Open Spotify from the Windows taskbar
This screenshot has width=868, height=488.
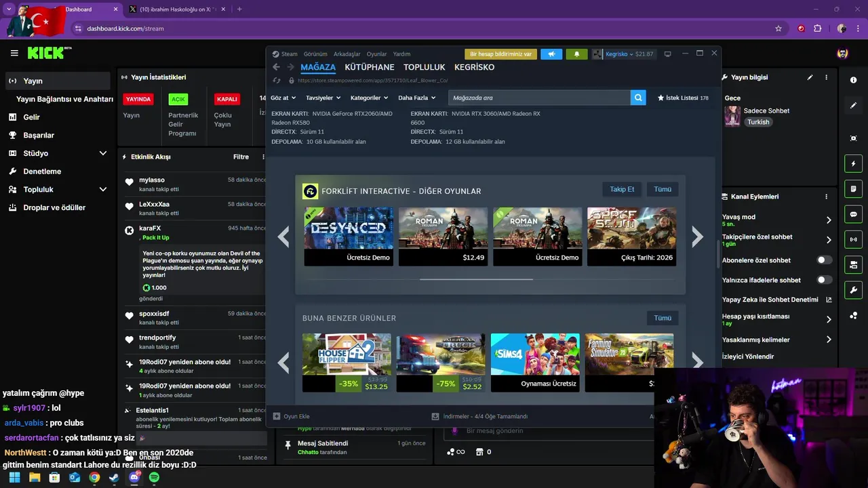(154, 477)
